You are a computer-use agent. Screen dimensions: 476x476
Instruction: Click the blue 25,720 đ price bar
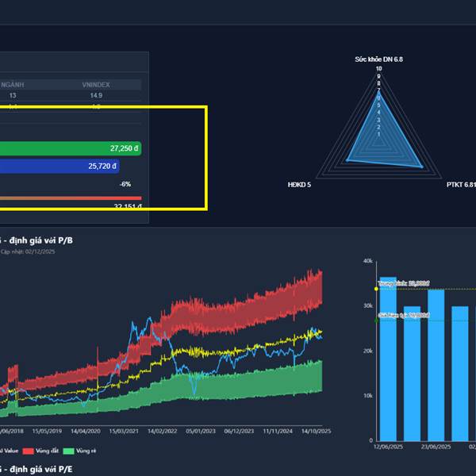point(59,166)
